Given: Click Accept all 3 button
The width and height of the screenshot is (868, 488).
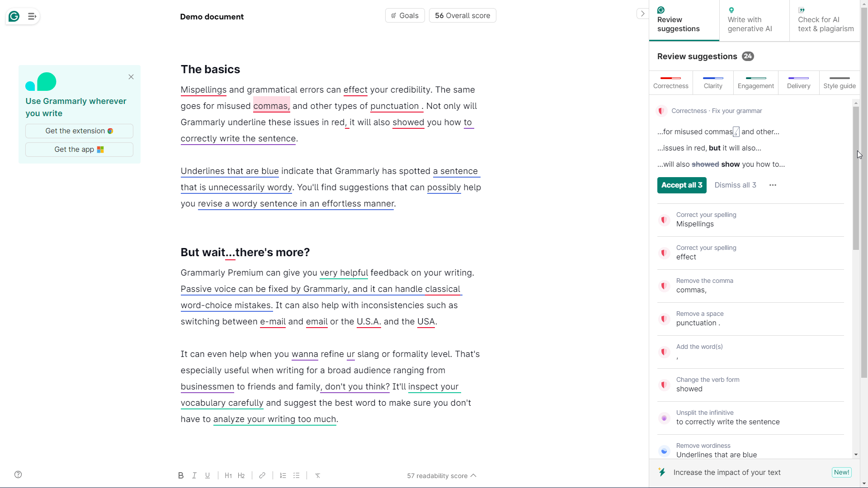Looking at the screenshot, I should coord(682,185).
